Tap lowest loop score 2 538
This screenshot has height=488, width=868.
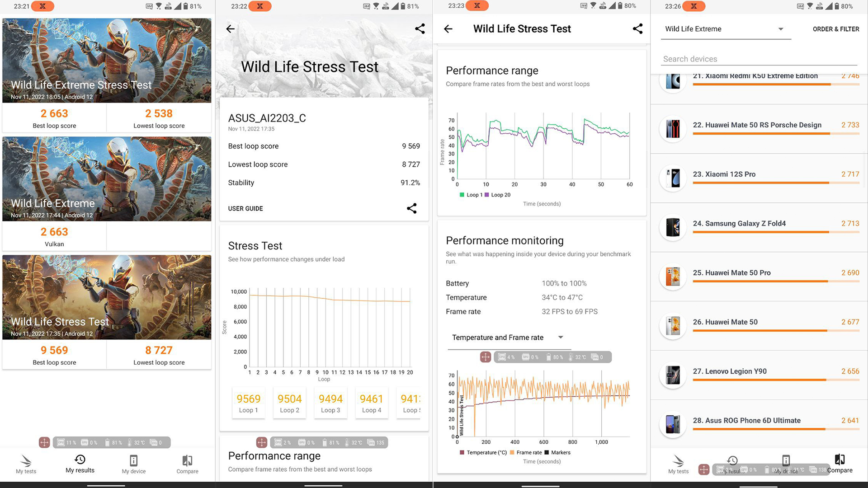(159, 113)
